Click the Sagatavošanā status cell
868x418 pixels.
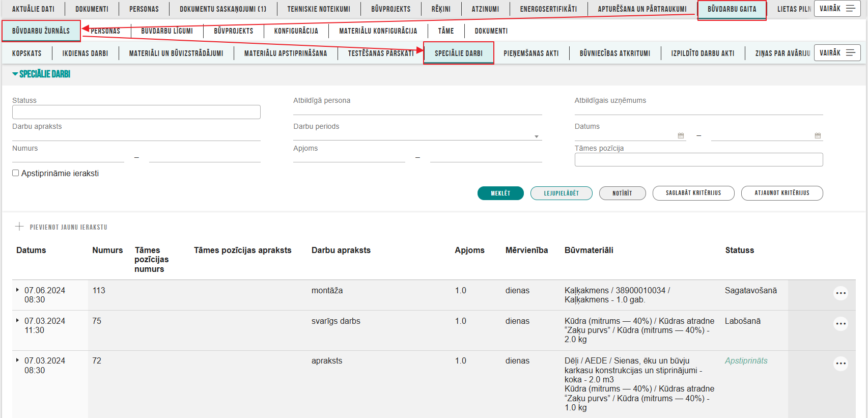(x=751, y=290)
